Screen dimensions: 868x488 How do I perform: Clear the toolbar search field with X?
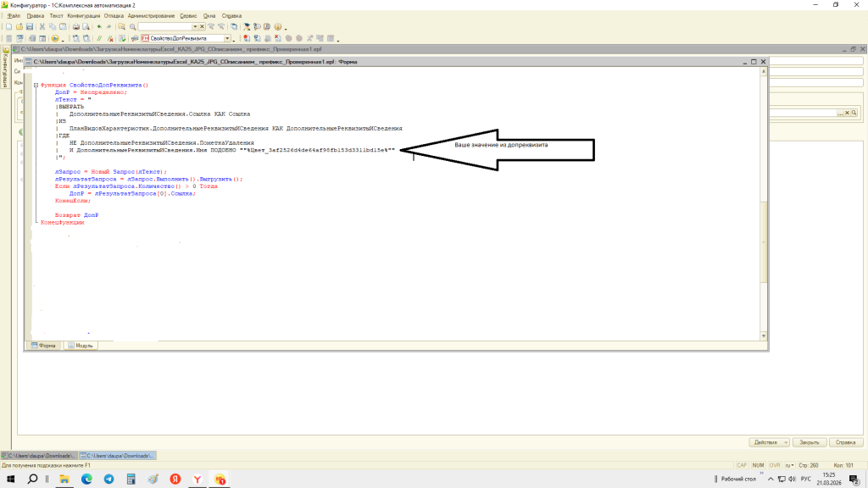tap(202, 26)
